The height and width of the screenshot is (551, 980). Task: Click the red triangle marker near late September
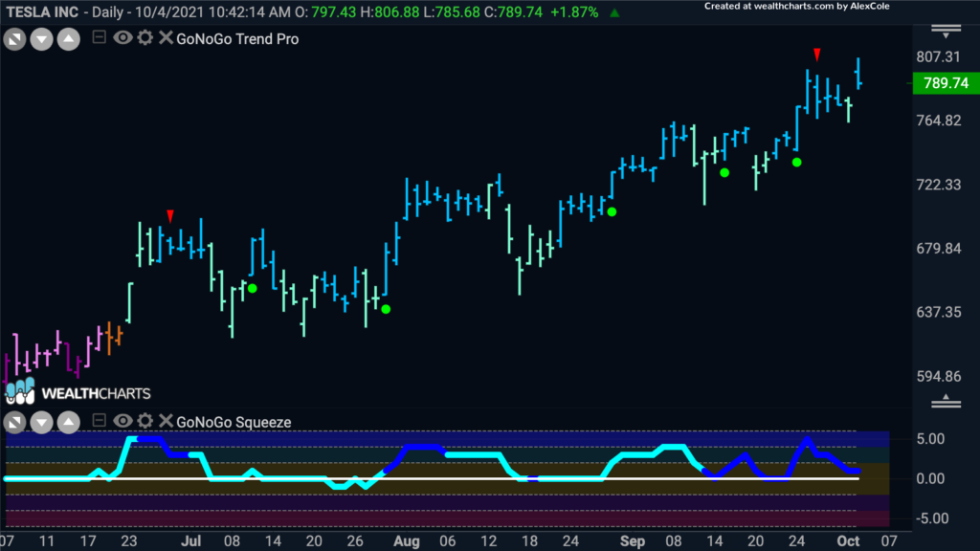coord(817,55)
